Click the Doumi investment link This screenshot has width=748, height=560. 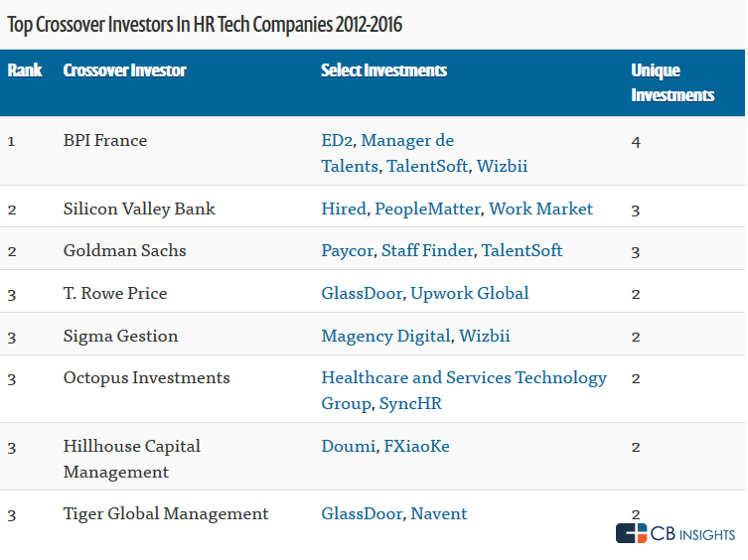[x=348, y=447]
